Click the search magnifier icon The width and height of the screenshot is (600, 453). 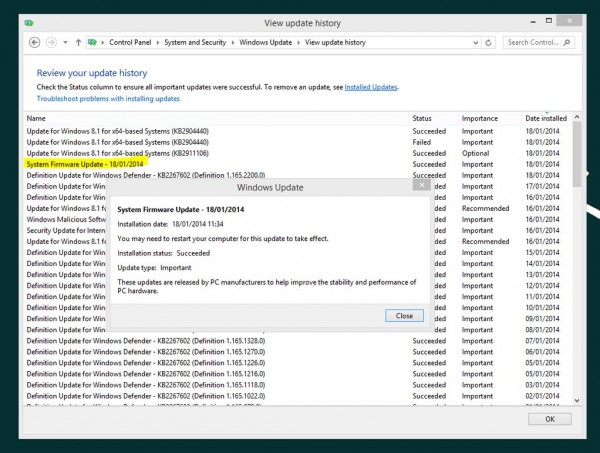(x=567, y=42)
